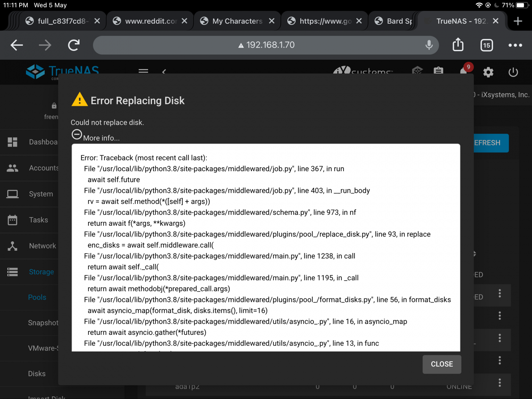Viewport: 532px width, 399px height.
Task: Open the browser three-dot menu
Action: point(515,45)
